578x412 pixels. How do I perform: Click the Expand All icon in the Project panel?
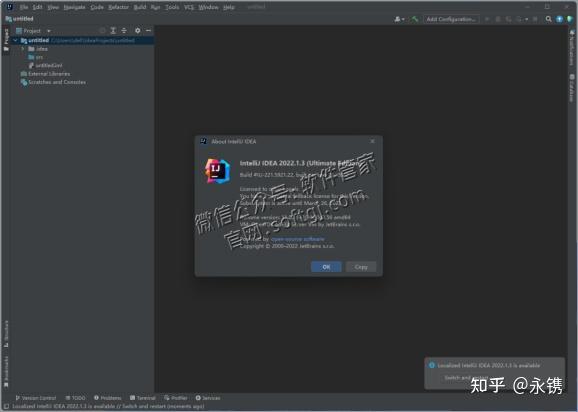coord(113,31)
